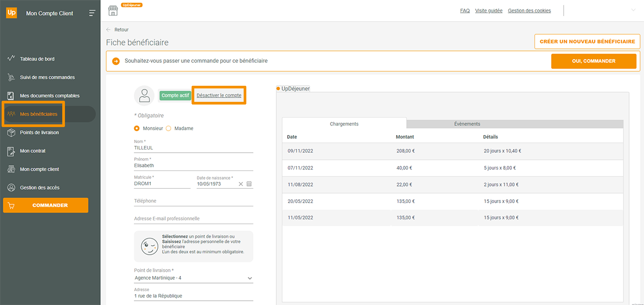Click the 20/05/2022 date cell
This screenshot has height=305, width=644.
click(301, 202)
